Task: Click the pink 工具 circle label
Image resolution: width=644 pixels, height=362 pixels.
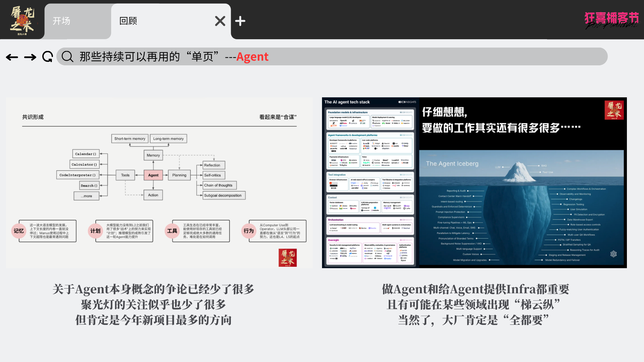Action: point(172,231)
